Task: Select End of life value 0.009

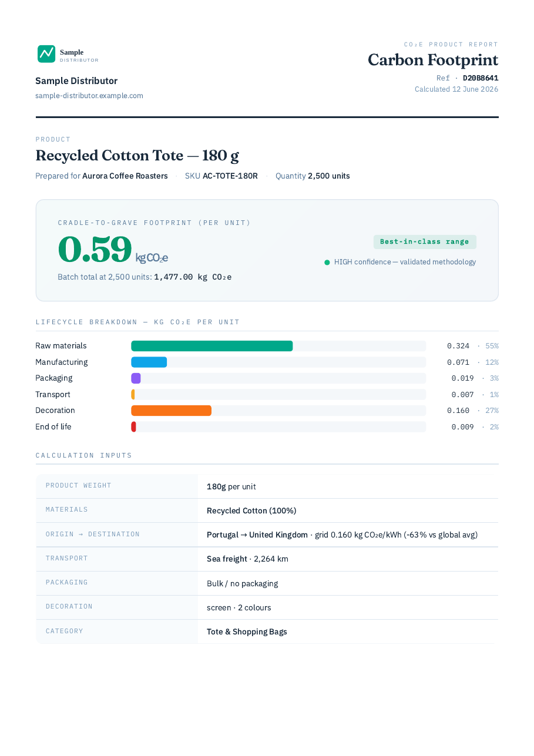Action: coord(463,427)
